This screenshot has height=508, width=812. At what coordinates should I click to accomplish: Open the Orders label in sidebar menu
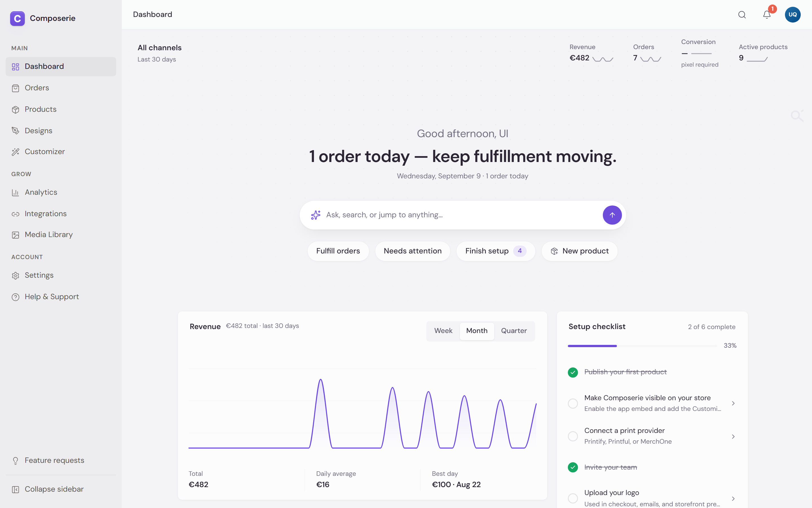(37, 88)
